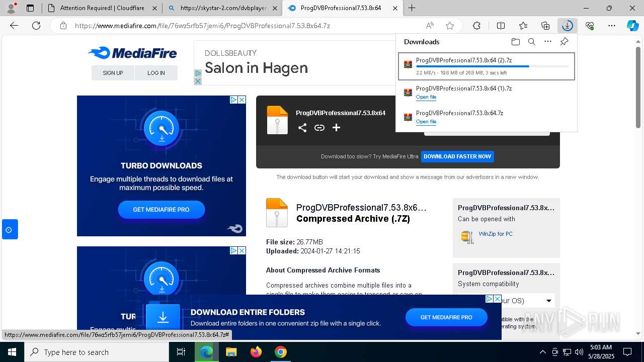Viewport: 644px width, 362px height.
Task: Close the Cloudflare tab
Action: [x=154, y=8]
